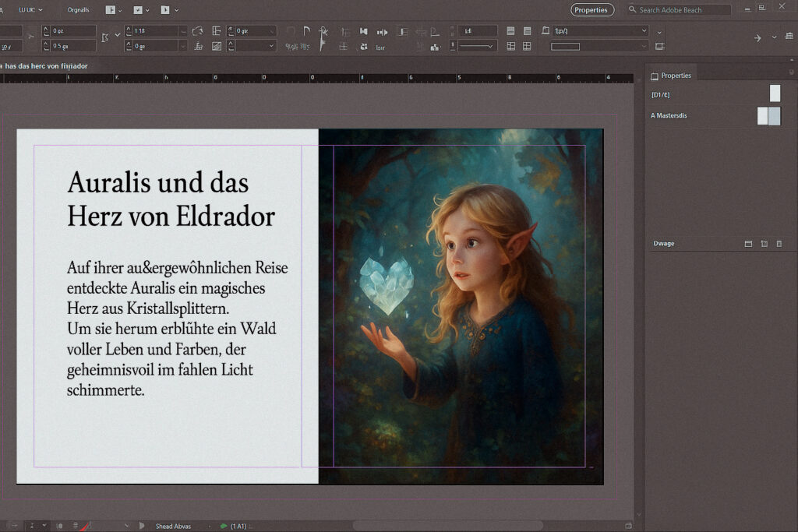798x532 pixels.
Task: Click the right arrow icon in control bar
Action: 757,37
